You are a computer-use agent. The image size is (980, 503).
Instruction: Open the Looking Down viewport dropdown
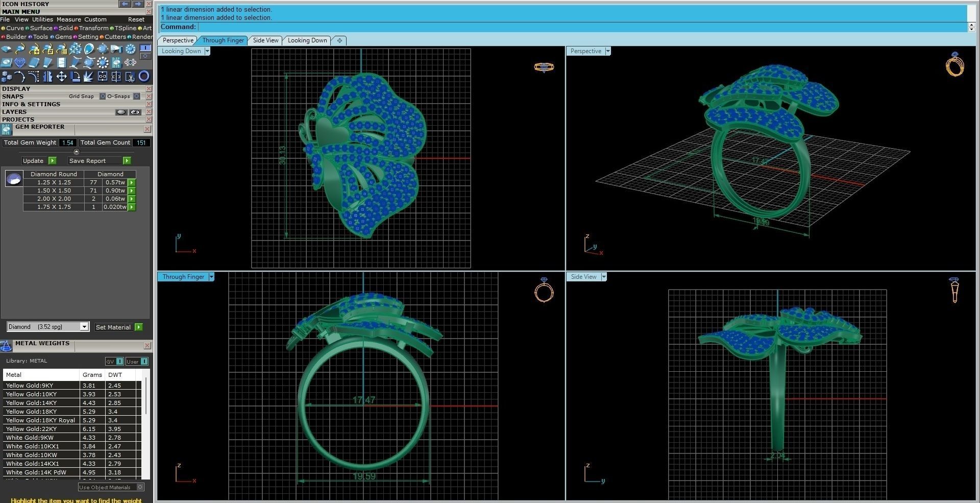[x=207, y=51]
